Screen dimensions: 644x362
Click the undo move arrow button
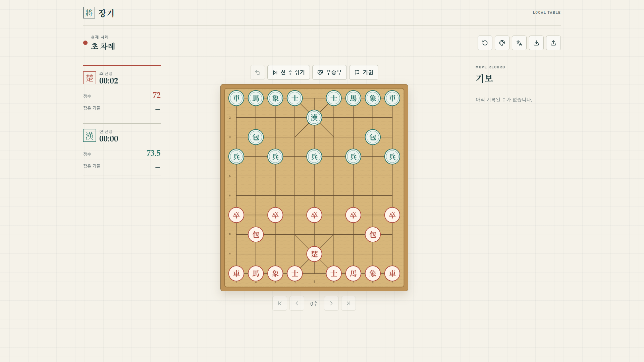coord(257,72)
